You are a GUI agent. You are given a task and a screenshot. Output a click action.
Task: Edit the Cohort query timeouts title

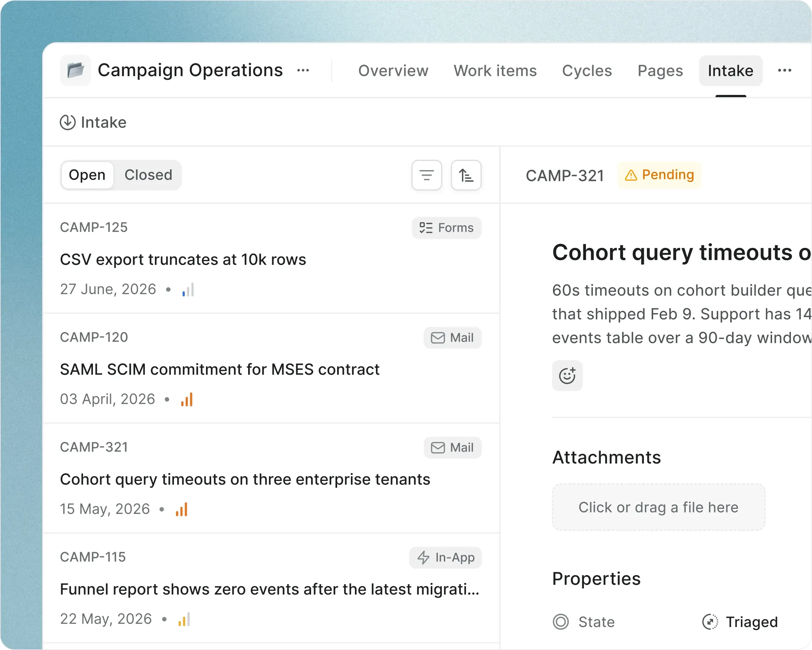coord(682,252)
